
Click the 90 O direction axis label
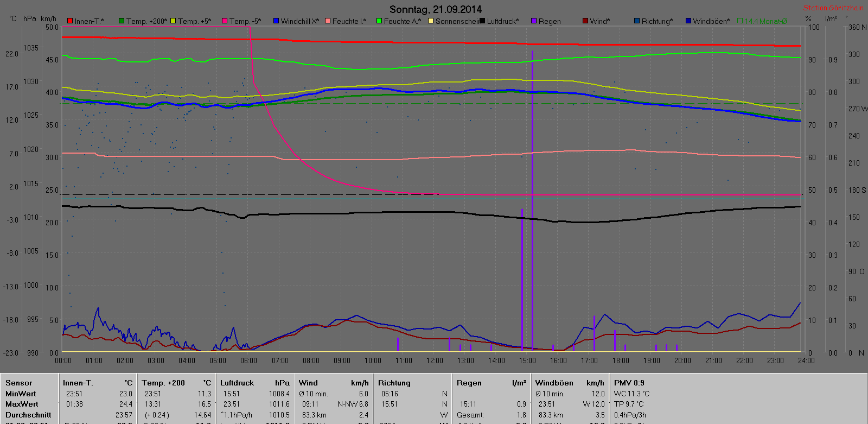tap(857, 271)
